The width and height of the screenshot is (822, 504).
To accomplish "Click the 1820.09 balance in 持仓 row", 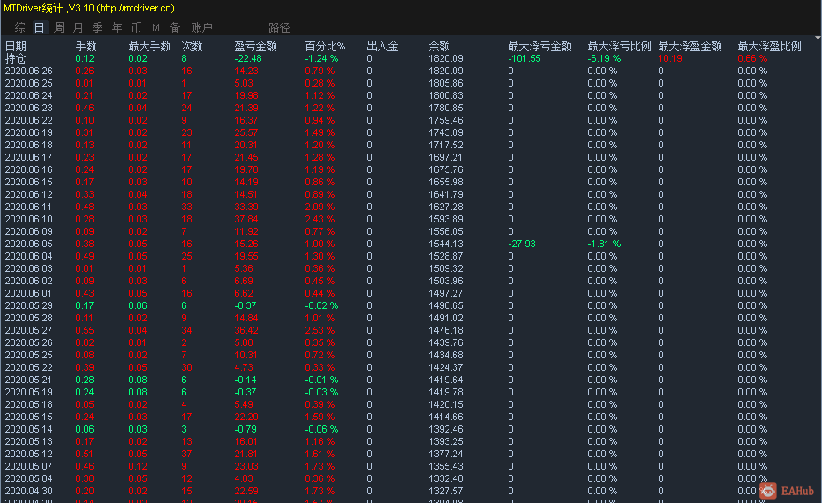I will [x=446, y=58].
